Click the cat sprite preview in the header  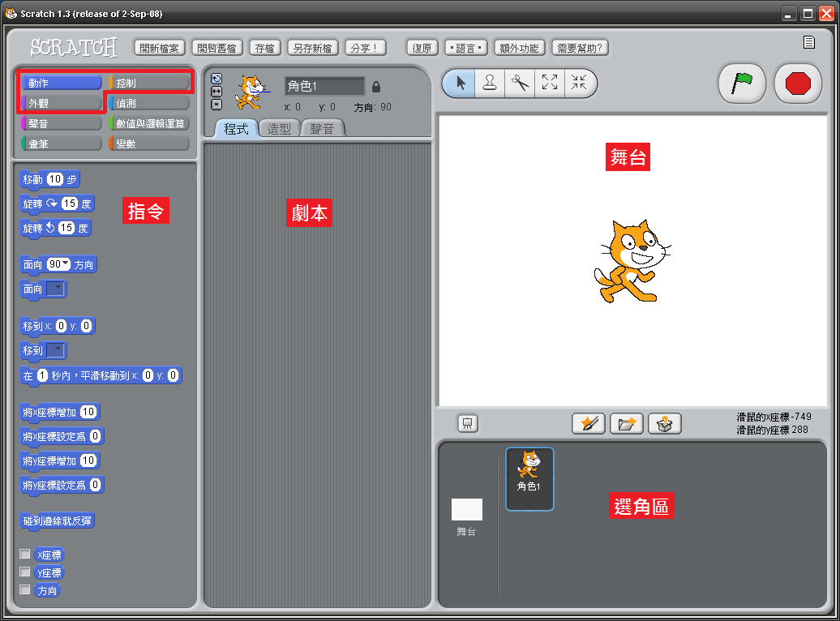[x=251, y=92]
